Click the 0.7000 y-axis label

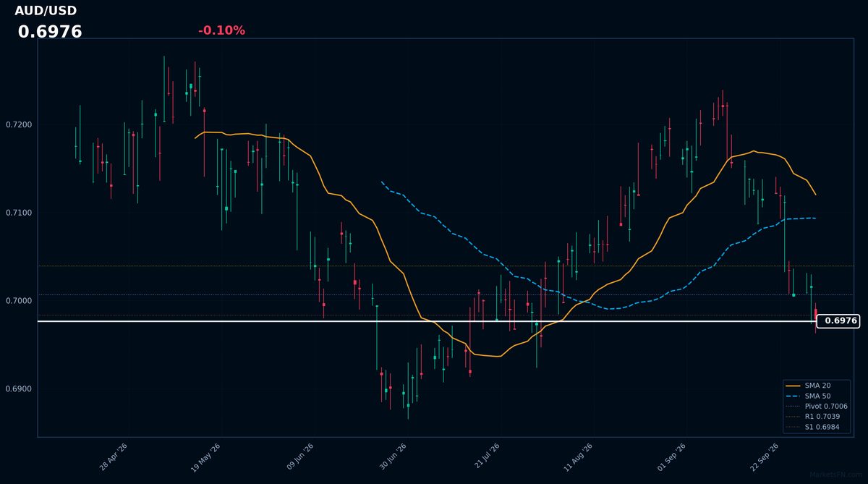19,301
